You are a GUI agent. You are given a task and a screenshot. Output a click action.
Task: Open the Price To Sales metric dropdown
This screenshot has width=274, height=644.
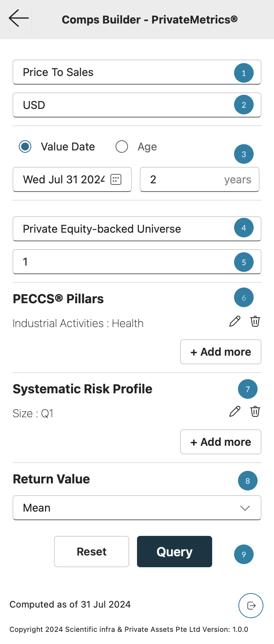point(125,72)
